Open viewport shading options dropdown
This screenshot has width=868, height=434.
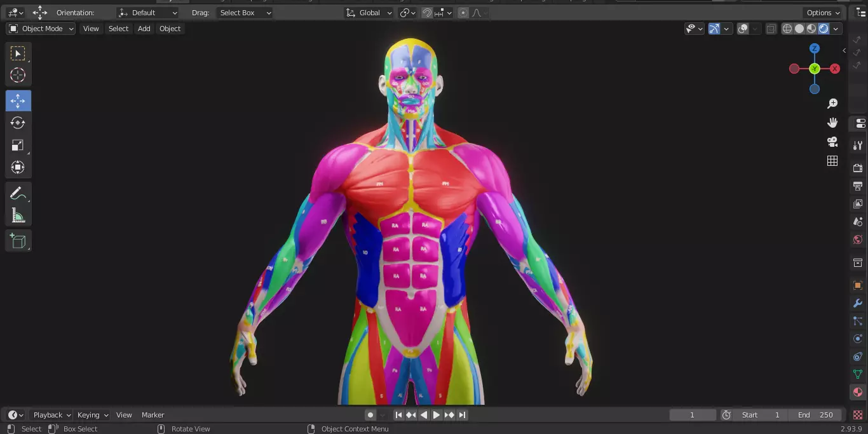pos(836,29)
